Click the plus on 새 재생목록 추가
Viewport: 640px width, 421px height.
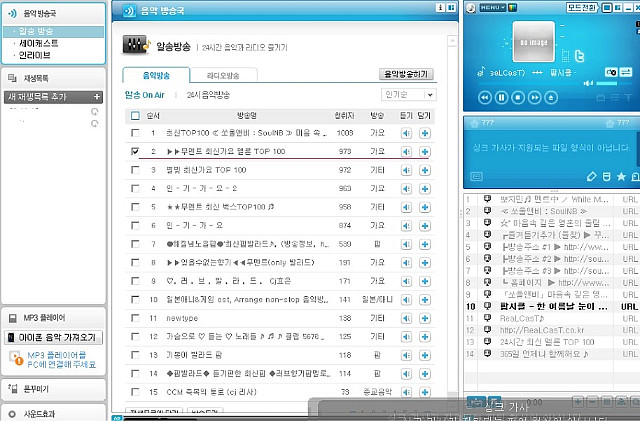97,97
